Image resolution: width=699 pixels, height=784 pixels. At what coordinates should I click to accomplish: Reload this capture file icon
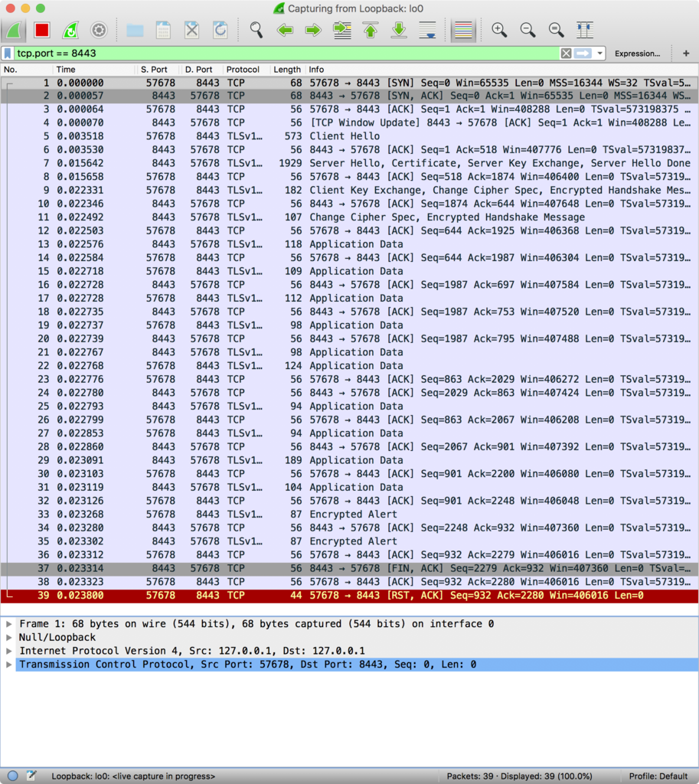click(x=220, y=31)
